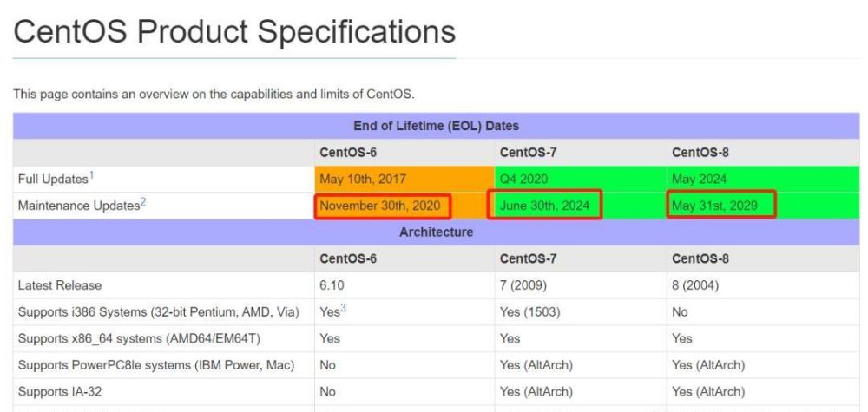This screenshot has height=412, width=868.
Task: Select the May 31st, 2029 cell
Action: pyautogui.click(x=721, y=206)
